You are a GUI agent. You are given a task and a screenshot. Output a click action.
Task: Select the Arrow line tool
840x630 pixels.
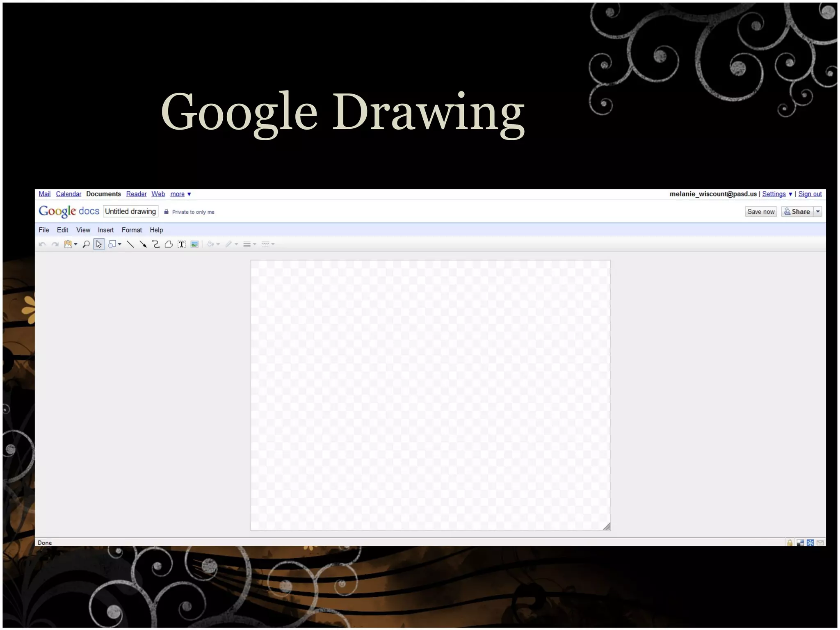pyautogui.click(x=143, y=244)
